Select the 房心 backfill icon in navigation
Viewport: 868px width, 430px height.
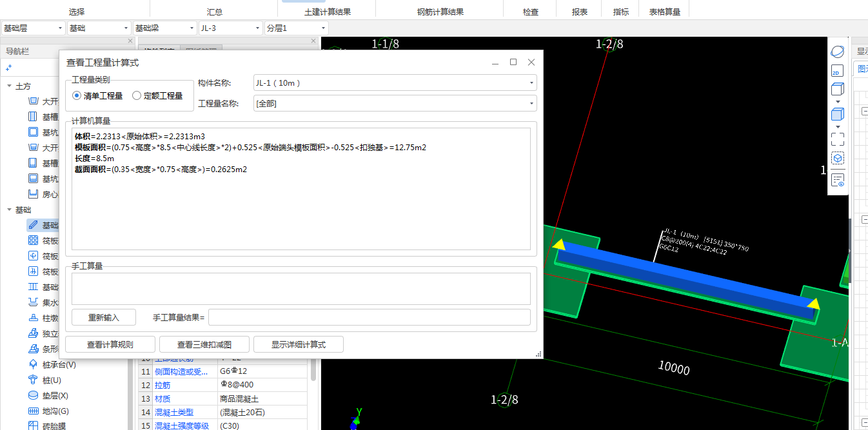click(x=34, y=194)
